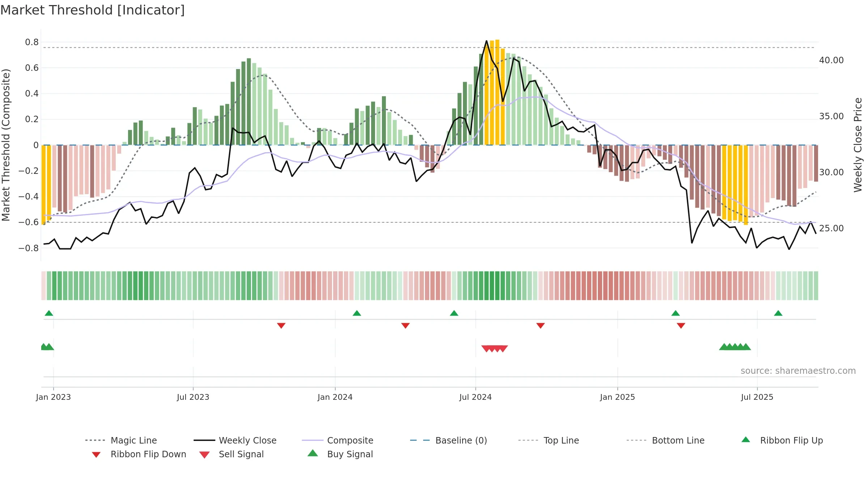Image resolution: width=868 pixels, height=488 pixels.
Task: Click the −0.8 left axis label
Action: click(x=28, y=248)
